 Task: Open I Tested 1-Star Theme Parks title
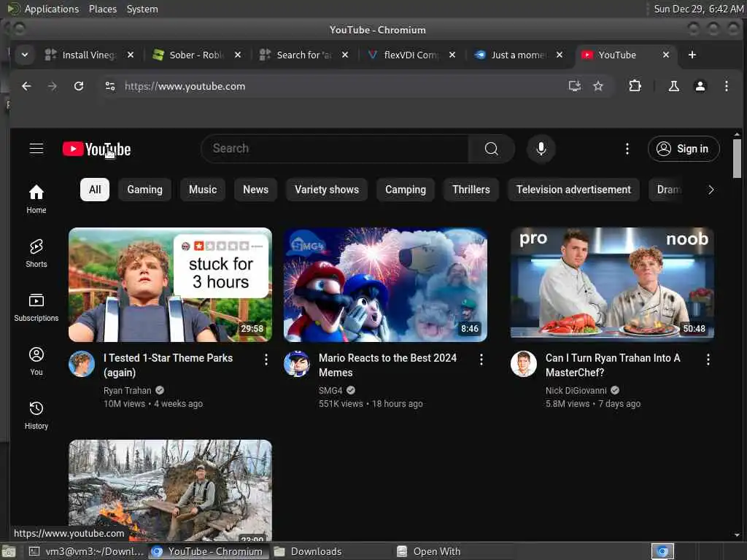(x=169, y=365)
